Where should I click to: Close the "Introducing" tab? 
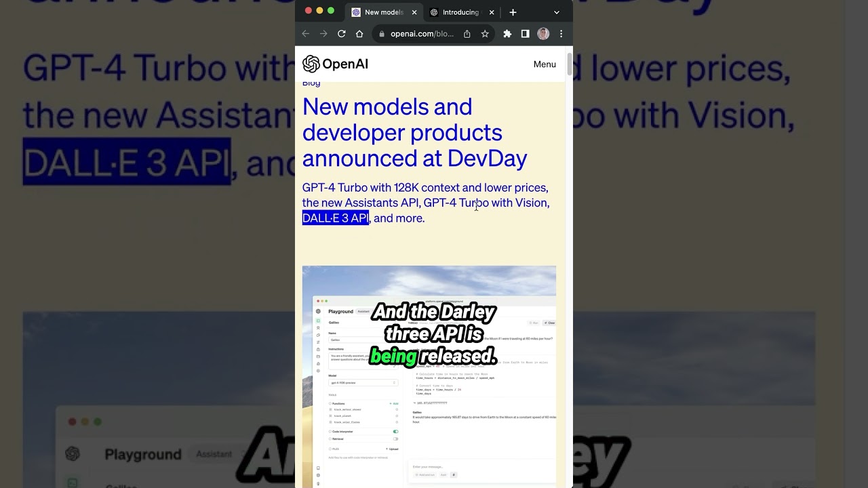(492, 12)
